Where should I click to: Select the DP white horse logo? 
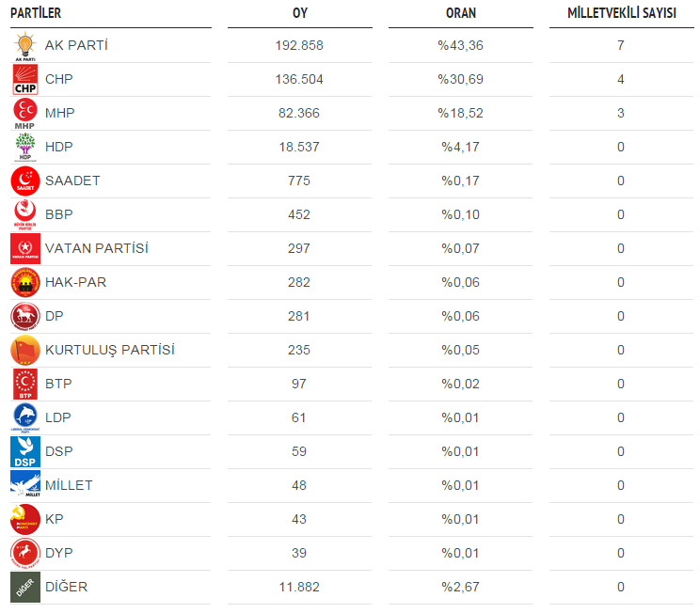[25, 316]
